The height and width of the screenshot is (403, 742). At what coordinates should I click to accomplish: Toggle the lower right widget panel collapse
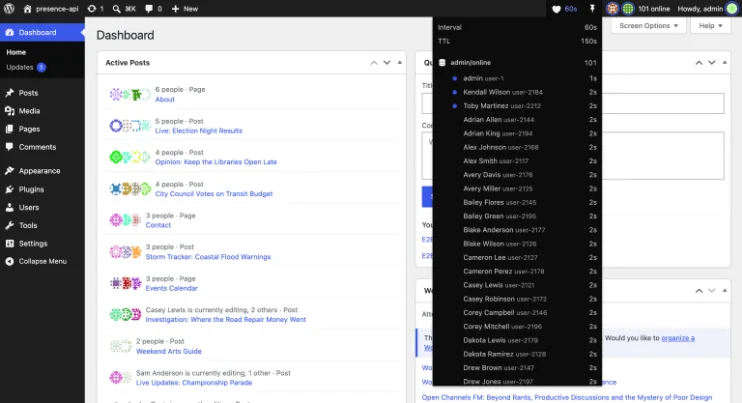pyautogui.click(x=724, y=290)
